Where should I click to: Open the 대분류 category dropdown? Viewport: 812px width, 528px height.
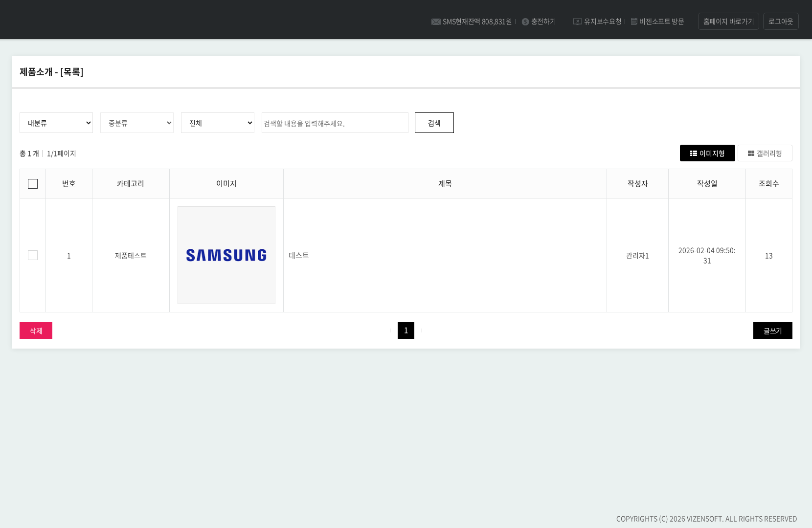coord(56,123)
